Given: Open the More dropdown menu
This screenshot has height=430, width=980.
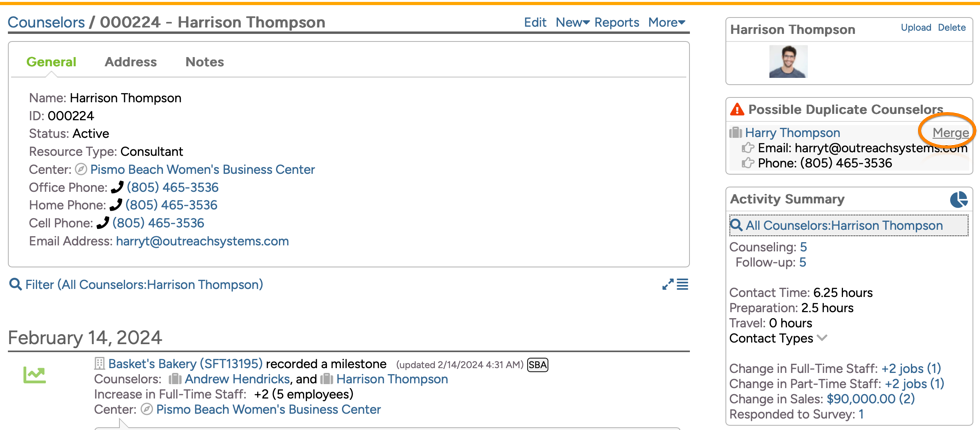Looking at the screenshot, I should click(666, 22).
